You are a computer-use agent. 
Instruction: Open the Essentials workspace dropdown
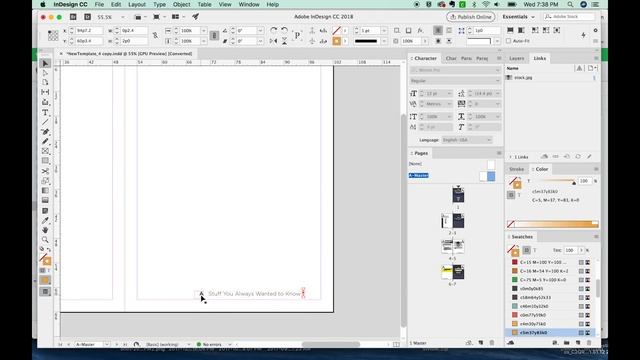click(x=518, y=17)
